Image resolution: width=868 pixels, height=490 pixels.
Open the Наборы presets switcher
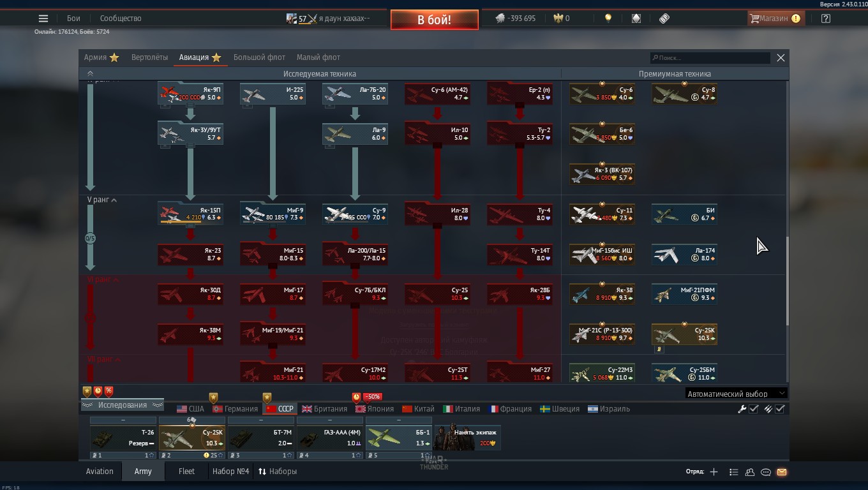[x=277, y=471]
